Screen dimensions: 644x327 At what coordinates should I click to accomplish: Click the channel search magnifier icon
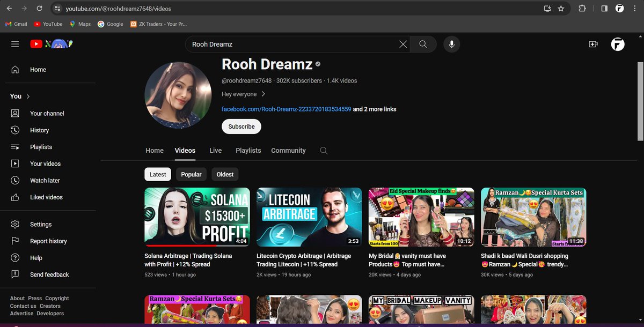[x=324, y=151]
